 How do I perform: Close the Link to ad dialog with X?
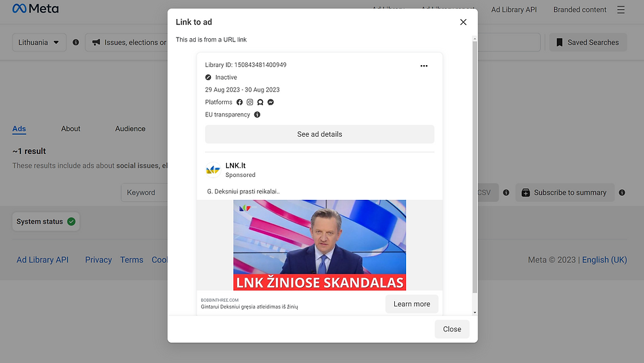point(463,22)
